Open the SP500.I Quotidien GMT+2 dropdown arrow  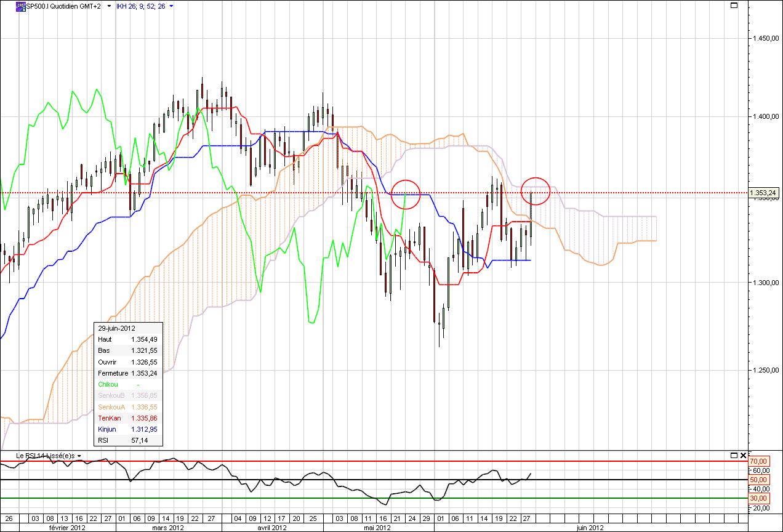[108, 6]
